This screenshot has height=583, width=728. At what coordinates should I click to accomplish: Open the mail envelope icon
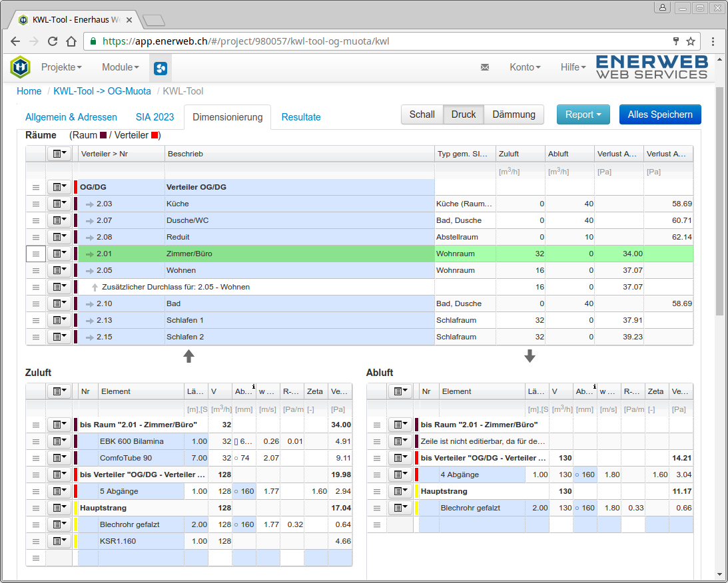point(485,67)
